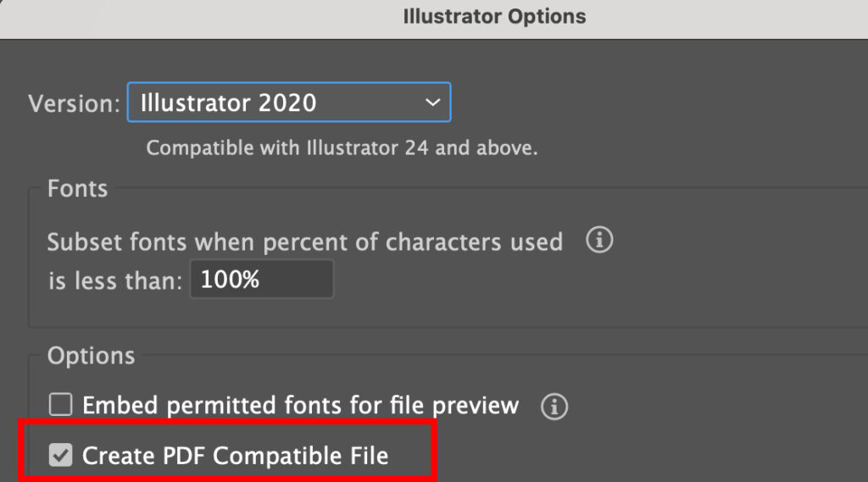Click the 'Create PDF Compatible File' label text
The image size is (868, 482).
click(x=235, y=456)
